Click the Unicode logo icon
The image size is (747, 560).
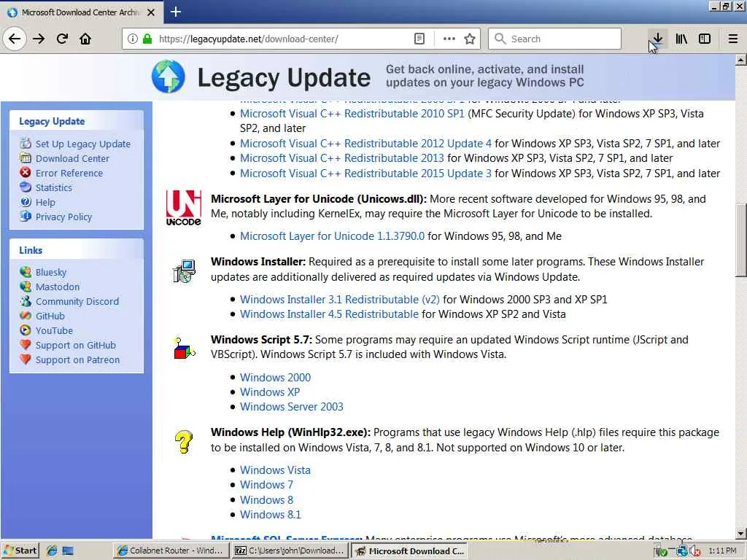click(183, 208)
